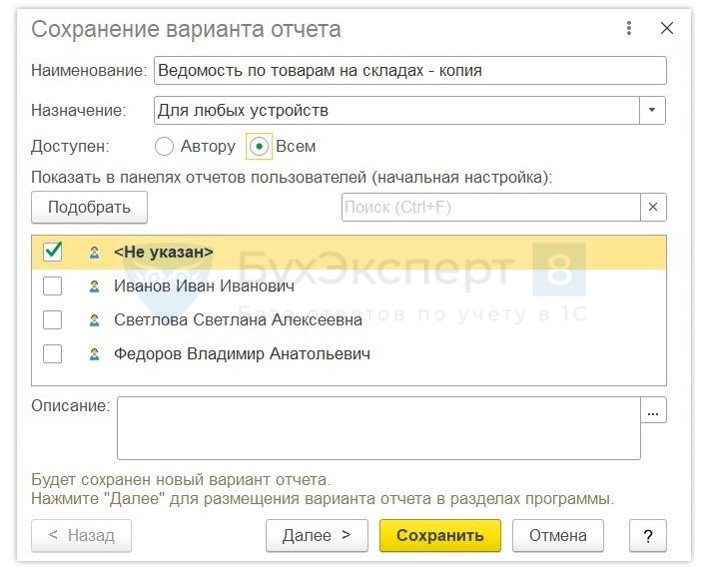Open the three-dot more actions menu
This screenshot has width=709, height=570.
(x=629, y=28)
